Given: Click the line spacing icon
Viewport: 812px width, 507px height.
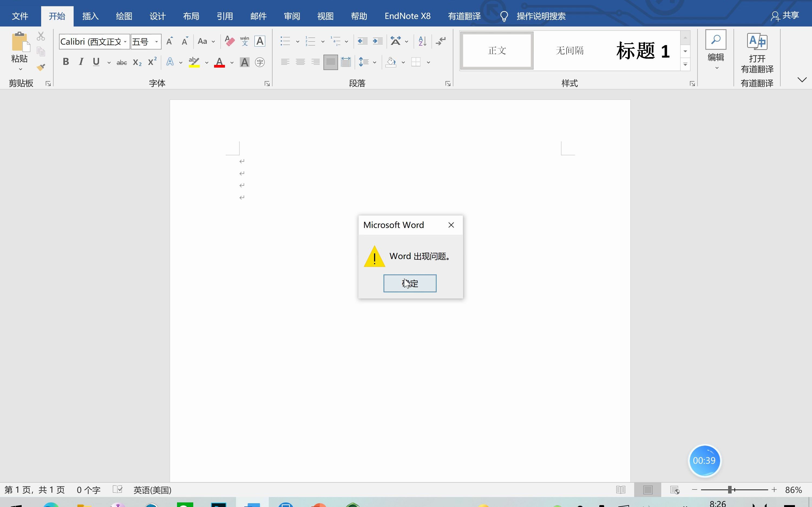Looking at the screenshot, I should 364,62.
